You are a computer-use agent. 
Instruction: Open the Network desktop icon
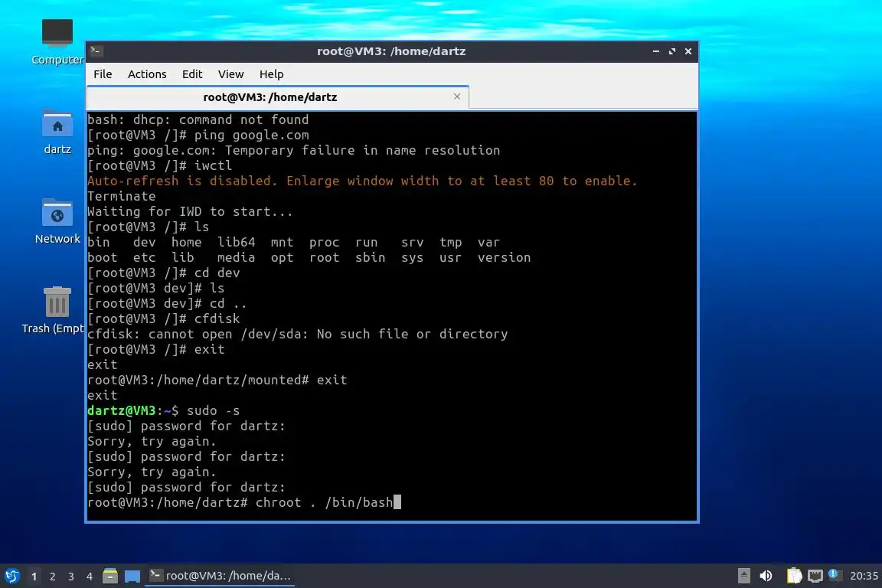tap(57, 221)
